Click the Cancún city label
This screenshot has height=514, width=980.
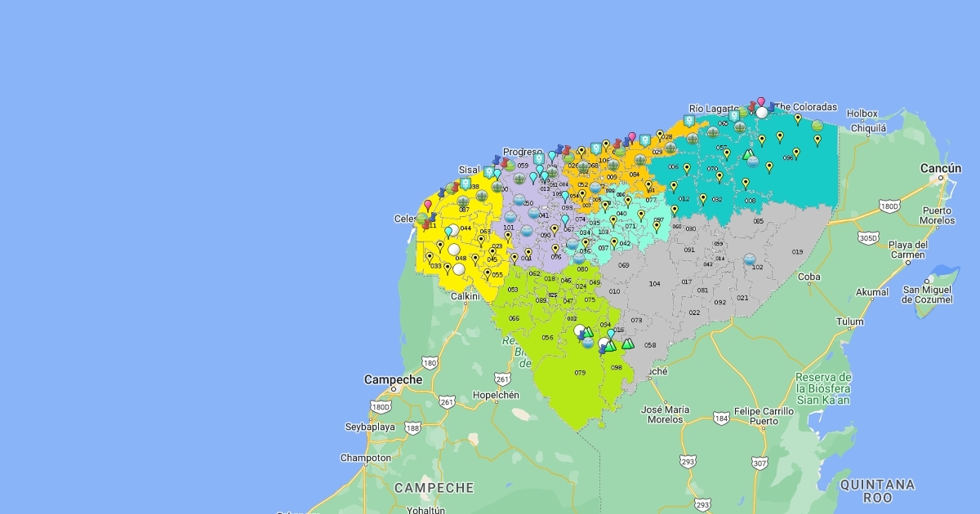(941, 168)
